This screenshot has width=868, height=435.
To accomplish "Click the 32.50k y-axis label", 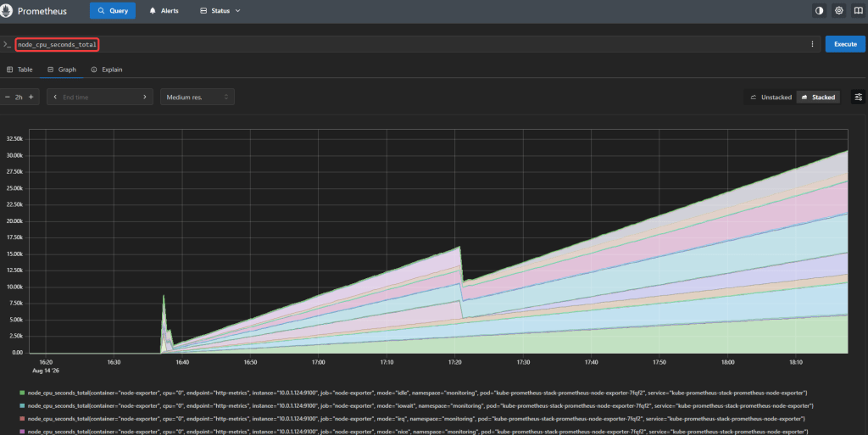I will [15, 139].
